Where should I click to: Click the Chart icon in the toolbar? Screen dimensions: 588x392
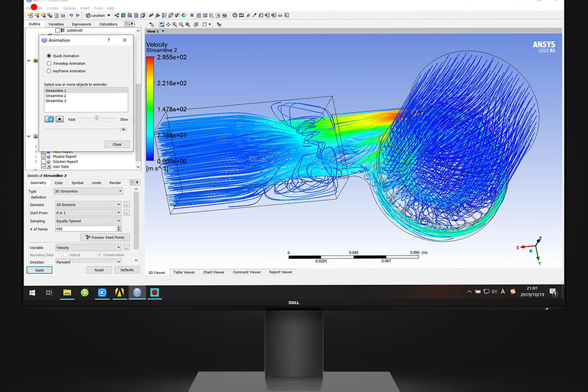[x=211, y=15]
